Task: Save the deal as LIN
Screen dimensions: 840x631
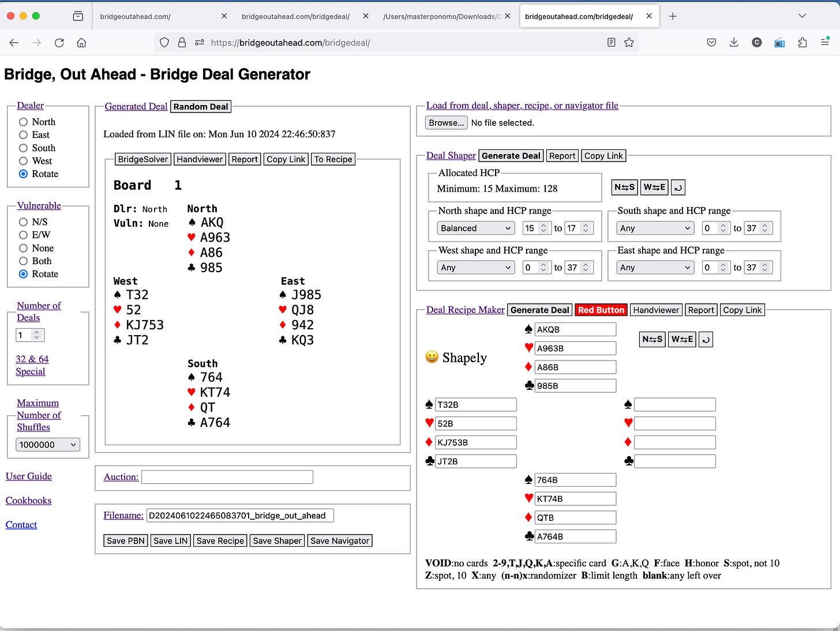Action: (x=171, y=540)
